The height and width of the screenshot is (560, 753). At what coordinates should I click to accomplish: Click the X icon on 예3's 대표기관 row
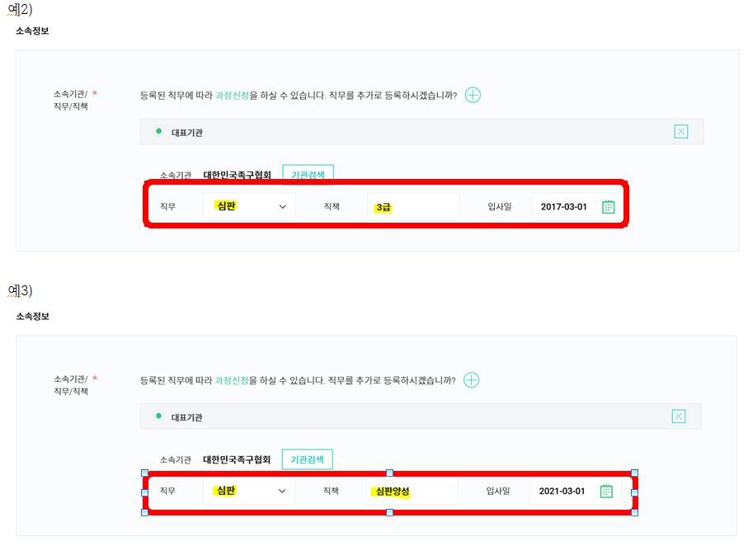tap(679, 416)
